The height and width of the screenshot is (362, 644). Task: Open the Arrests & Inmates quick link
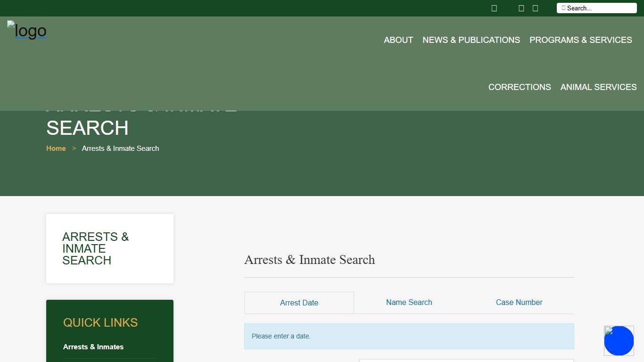pyautogui.click(x=93, y=347)
